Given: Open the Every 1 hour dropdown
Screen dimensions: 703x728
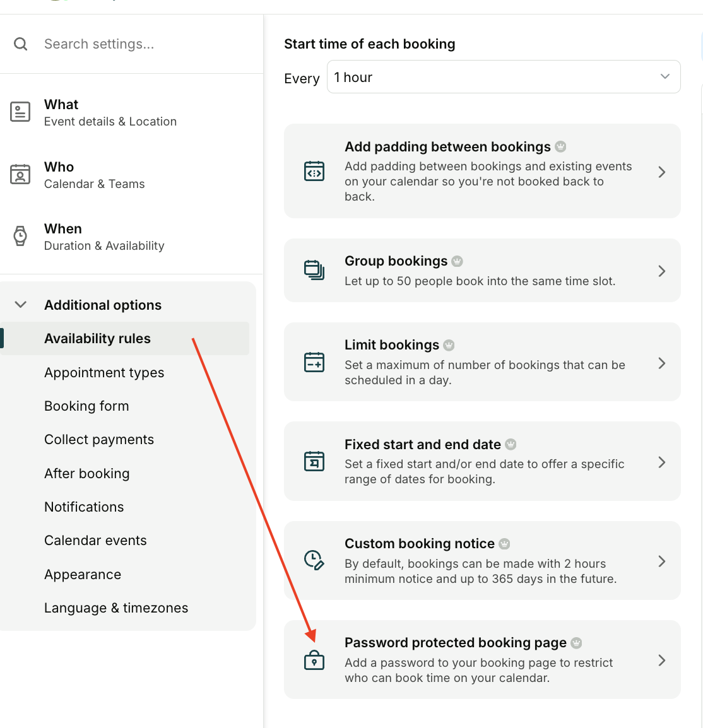Looking at the screenshot, I should [504, 76].
